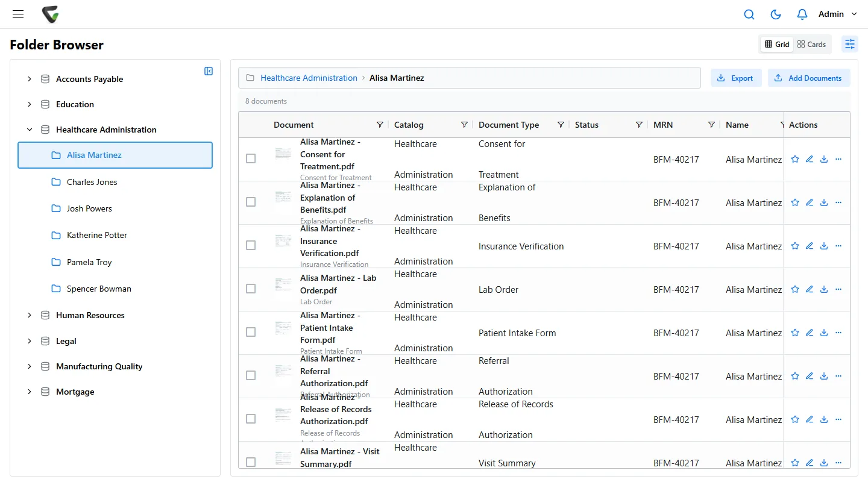
Task: Toggle dark mode moon icon
Action: 776,14
